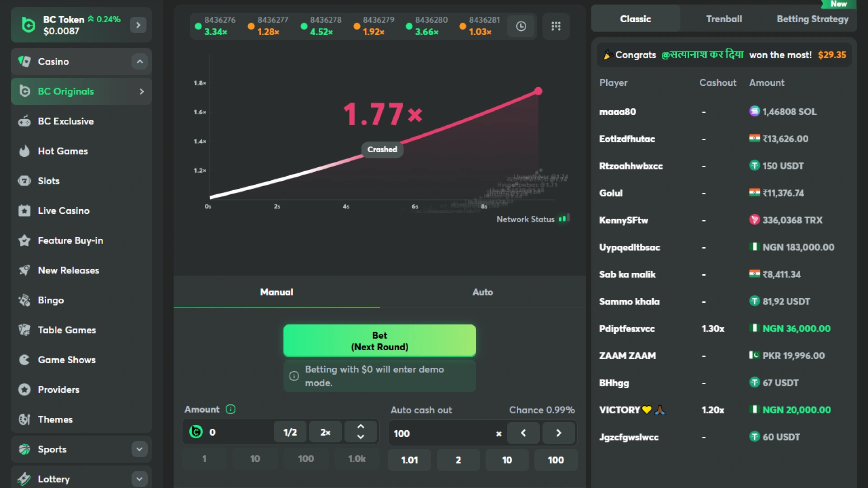Halve the bet with 1/2 button
The height and width of the screenshot is (488, 868).
[x=290, y=432]
